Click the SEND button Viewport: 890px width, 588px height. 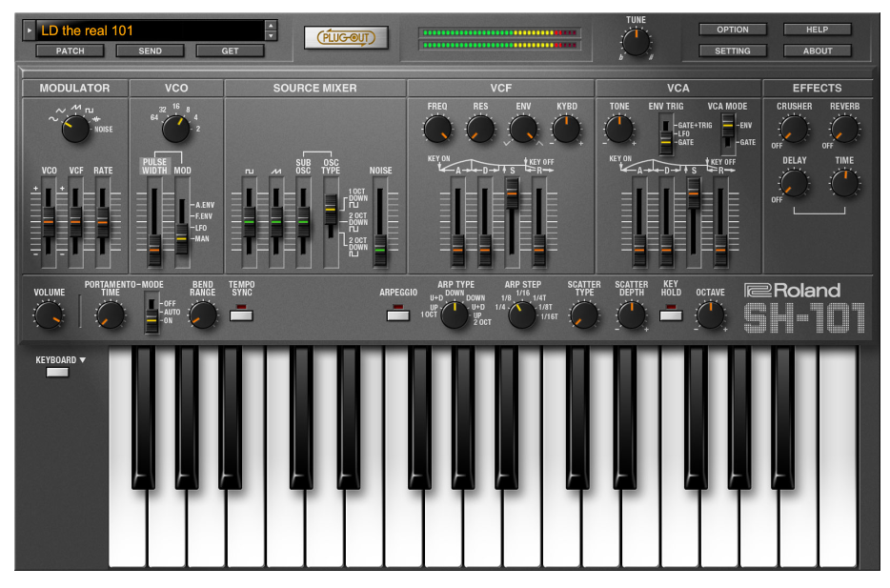point(150,51)
